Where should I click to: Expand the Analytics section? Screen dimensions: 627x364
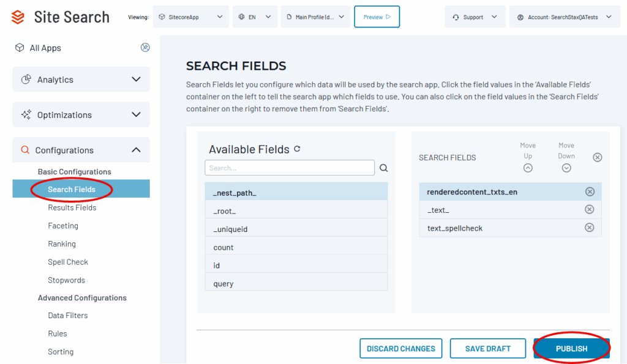tap(81, 80)
